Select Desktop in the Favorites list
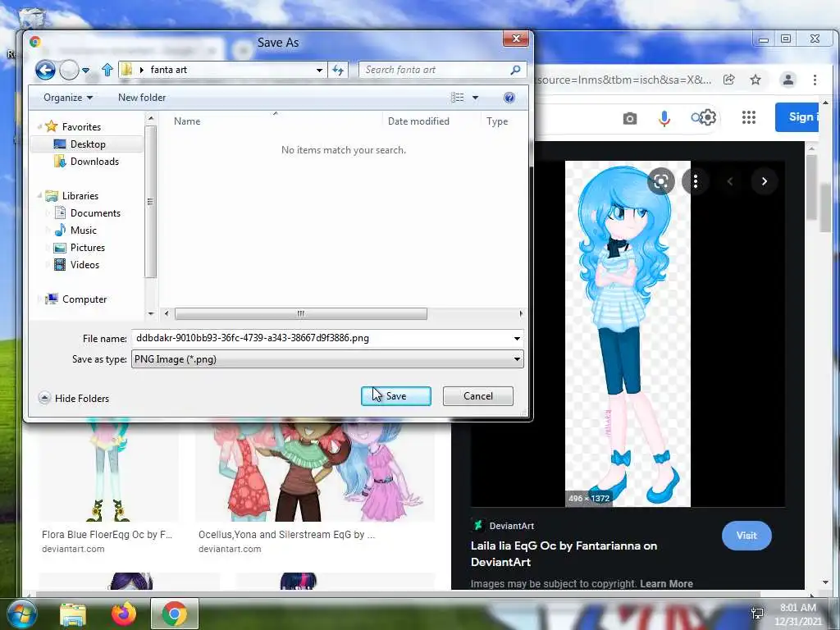Viewport: 840px width, 630px height. coord(87,144)
